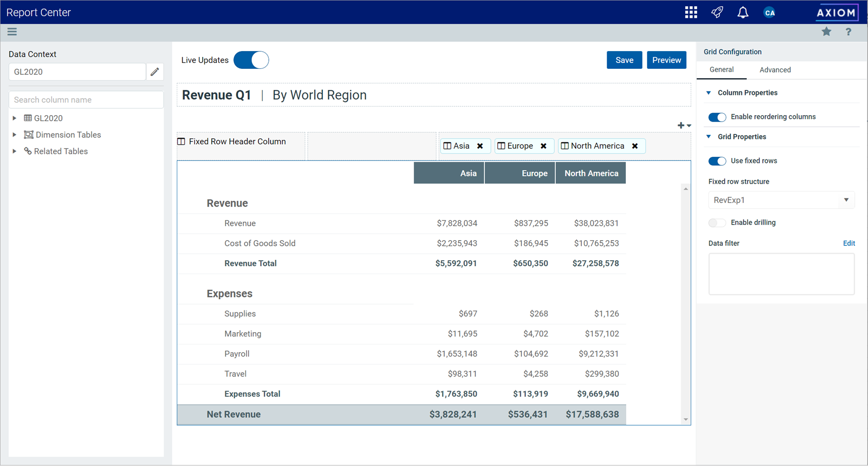This screenshot has height=466, width=868.
Task: Switch to the Advanced tab
Action: (775, 70)
